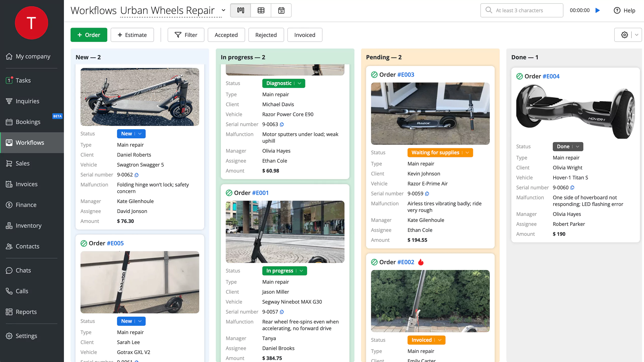Open Waiting for supplies status dropdown
The image size is (644, 362).
[440, 152]
